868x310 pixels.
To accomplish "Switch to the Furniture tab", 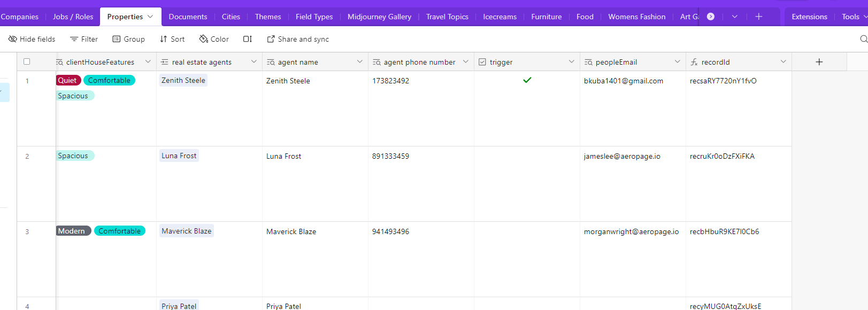I will 547,17.
